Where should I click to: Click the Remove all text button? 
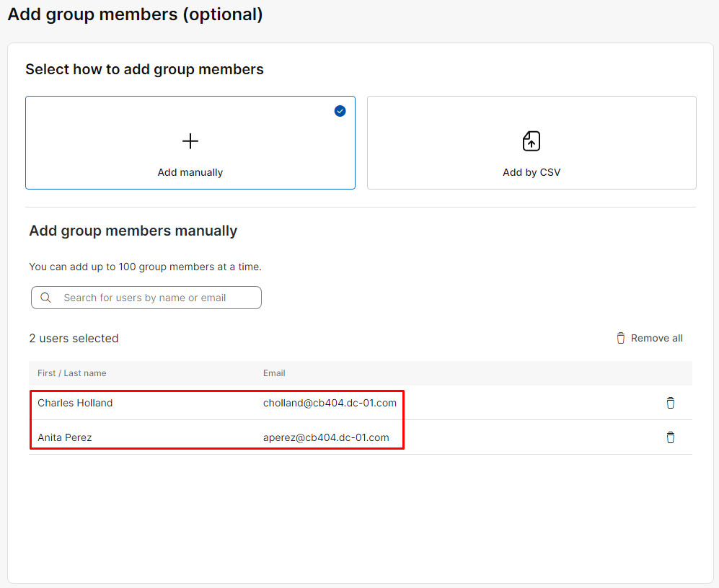(656, 338)
